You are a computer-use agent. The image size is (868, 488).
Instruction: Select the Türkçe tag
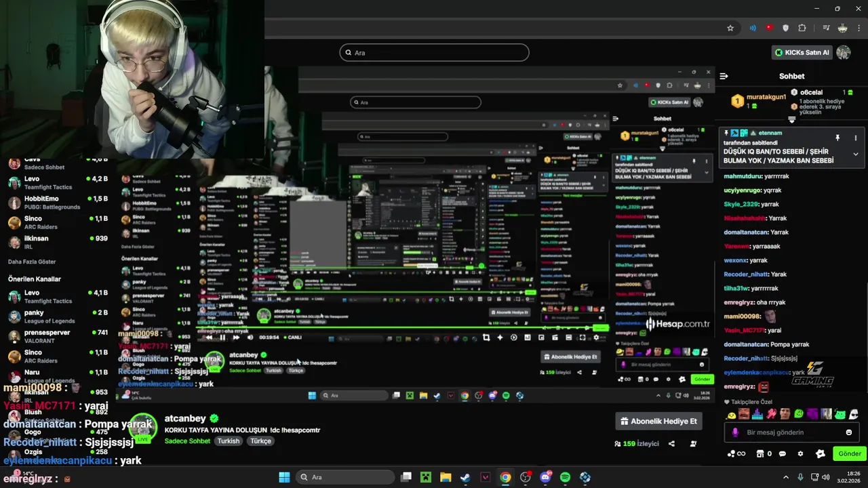click(260, 441)
